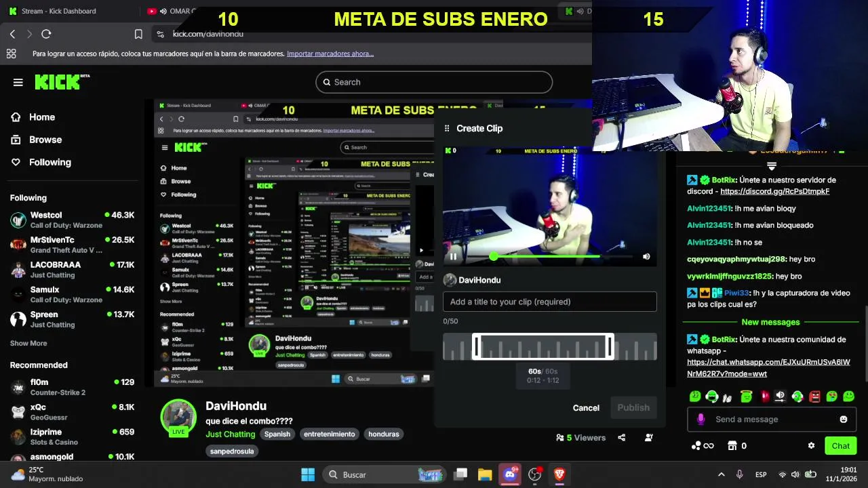Screen dimensions: 868x488
Task: Click the 5 Viewers counter
Action: point(580,438)
